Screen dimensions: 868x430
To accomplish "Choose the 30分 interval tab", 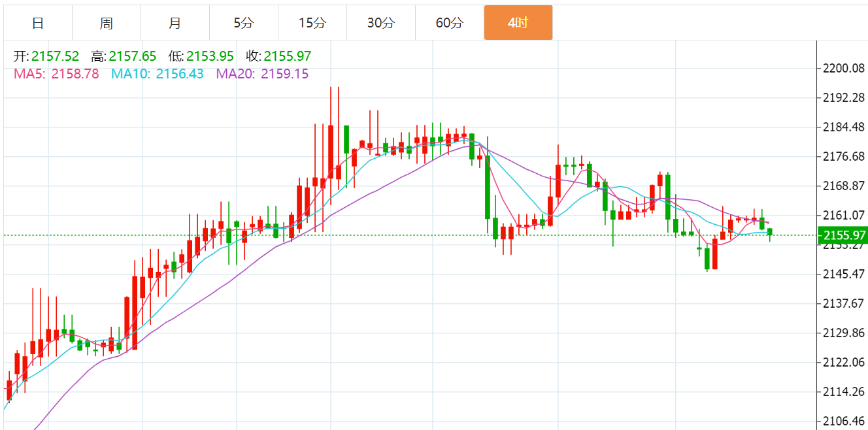I will 381,23.
